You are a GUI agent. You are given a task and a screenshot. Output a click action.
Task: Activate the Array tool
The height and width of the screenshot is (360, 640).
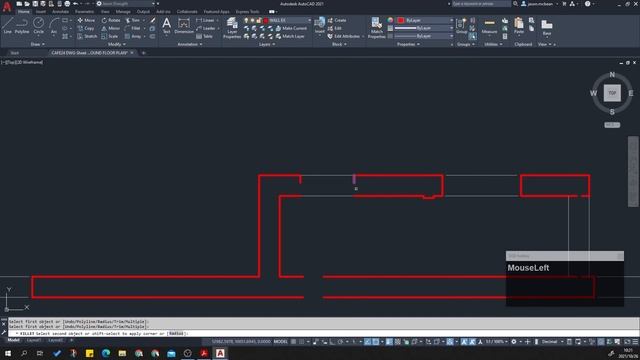pos(133,36)
